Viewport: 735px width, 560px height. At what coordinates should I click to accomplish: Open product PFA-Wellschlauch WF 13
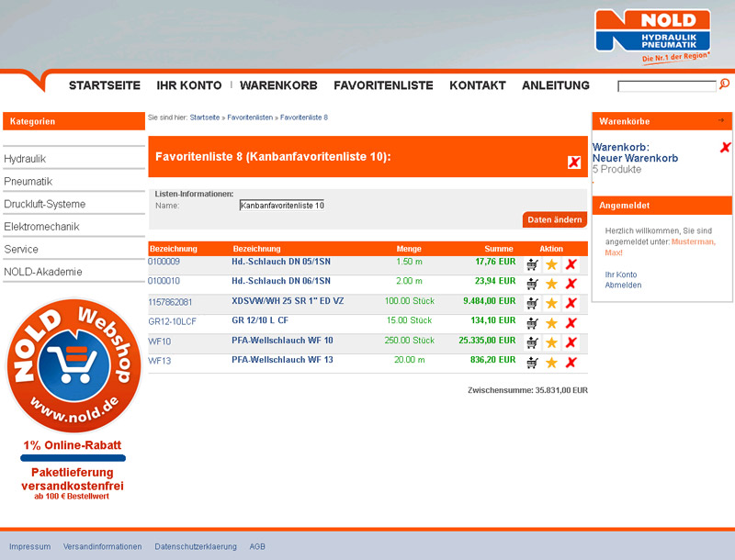(282, 360)
